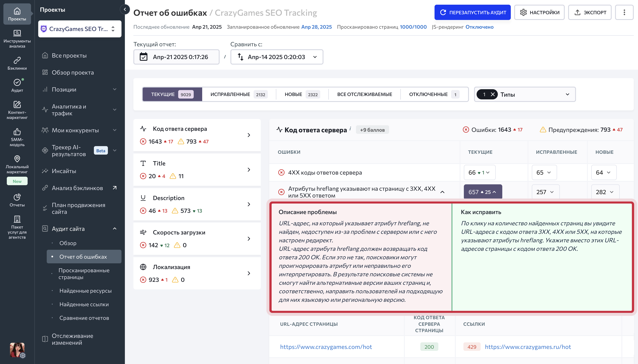The image size is (638, 364).
Task: Open Найденные ссылки subsection
Action: 84,304
